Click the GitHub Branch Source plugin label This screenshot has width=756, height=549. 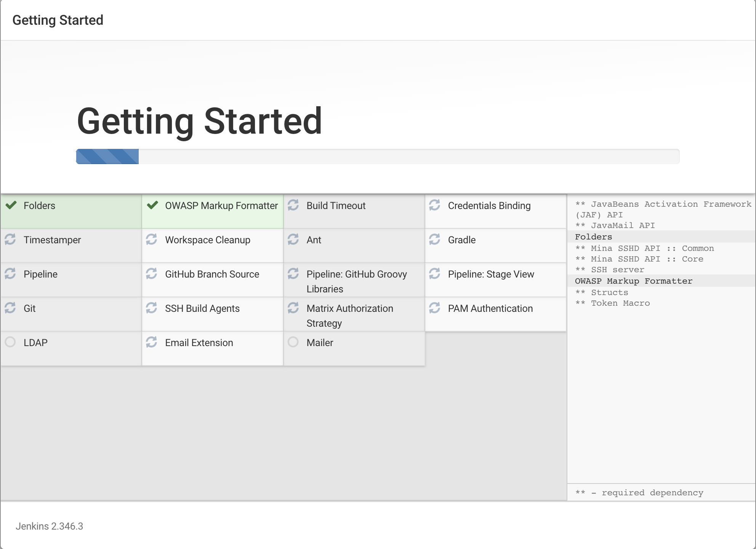212,274
